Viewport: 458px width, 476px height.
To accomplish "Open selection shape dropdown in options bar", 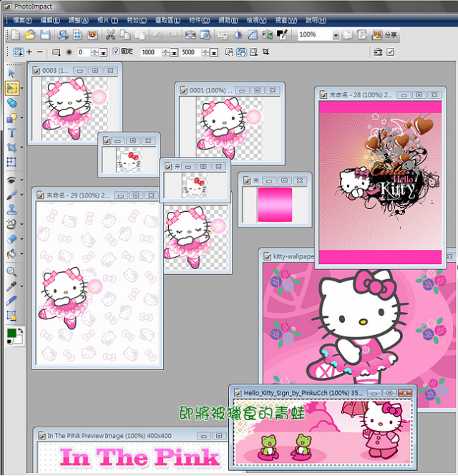I will point(56,52).
